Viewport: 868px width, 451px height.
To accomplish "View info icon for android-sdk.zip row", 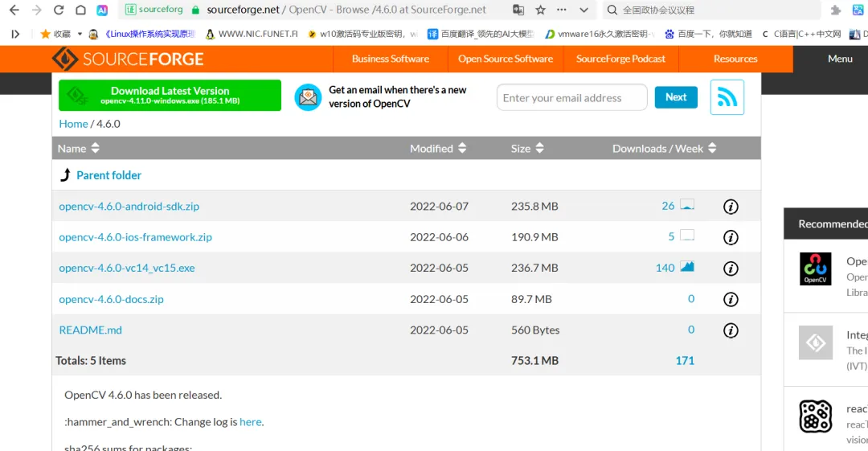I will (731, 207).
